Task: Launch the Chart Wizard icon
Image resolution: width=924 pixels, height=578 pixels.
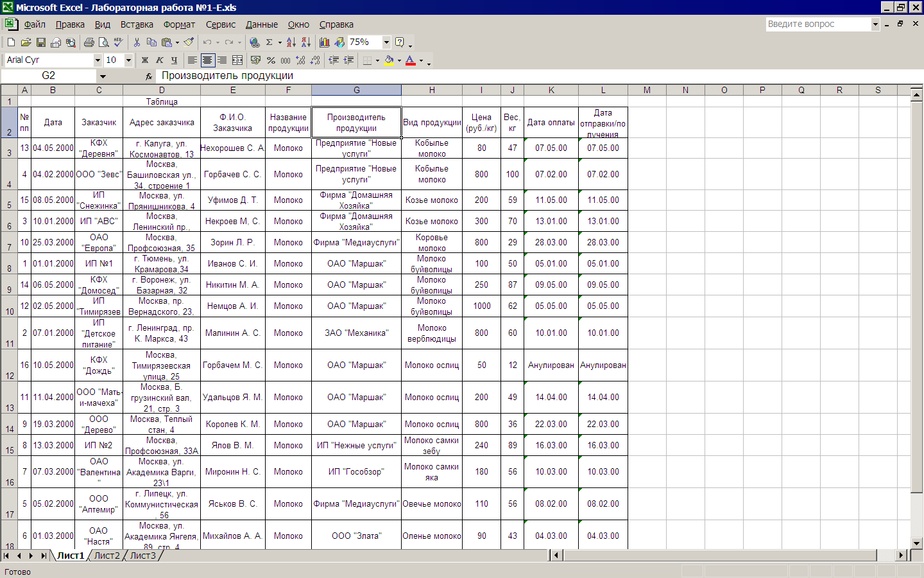Action: (x=325, y=42)
